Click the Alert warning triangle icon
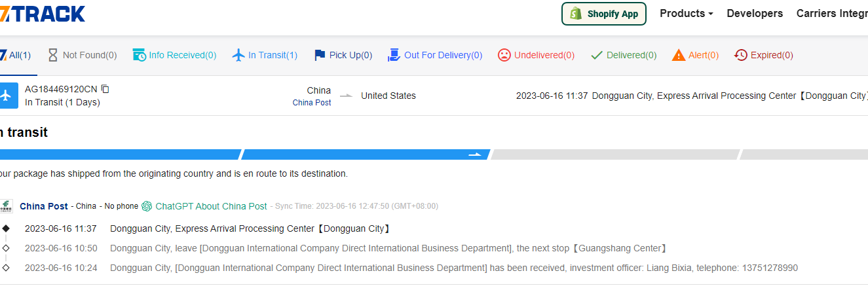The width and height of the screenshot is (868, 288). tap(679, 55)
